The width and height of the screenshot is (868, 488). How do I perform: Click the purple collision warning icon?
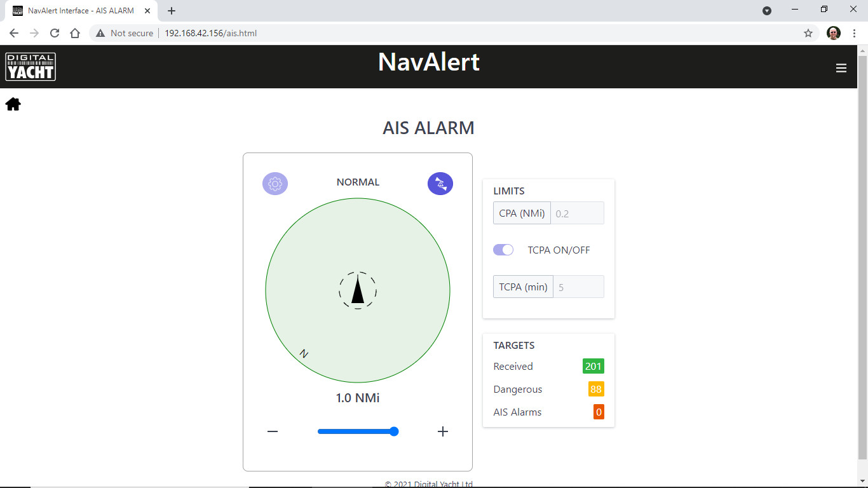[440, 184]
